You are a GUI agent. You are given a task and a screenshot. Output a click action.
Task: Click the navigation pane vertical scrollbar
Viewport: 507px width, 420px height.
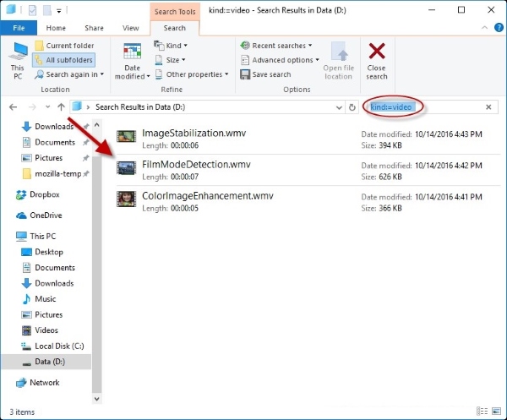click(96, 254)
